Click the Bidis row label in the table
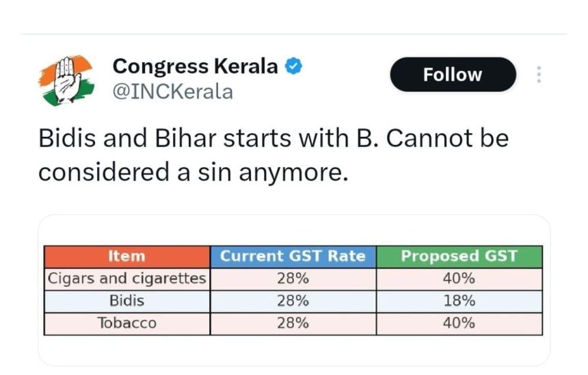The height and width of the screenshot is (375, 588). pos(126,300)
